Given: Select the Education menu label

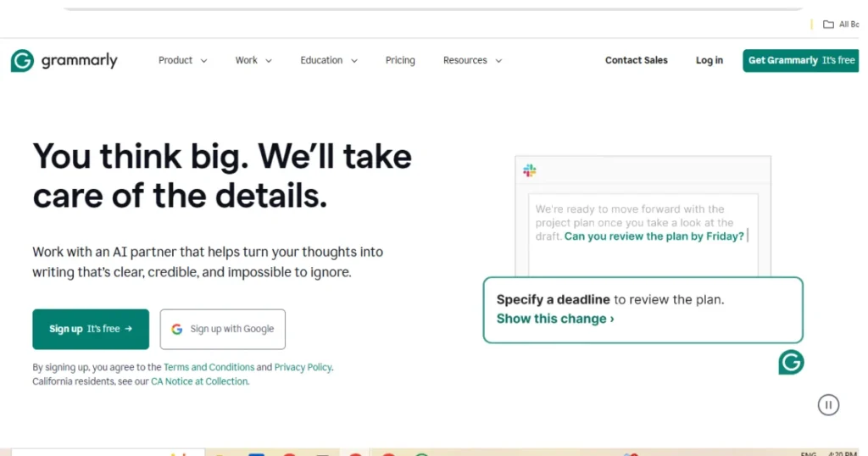Looking at the screenshot, I should [321, 60].
